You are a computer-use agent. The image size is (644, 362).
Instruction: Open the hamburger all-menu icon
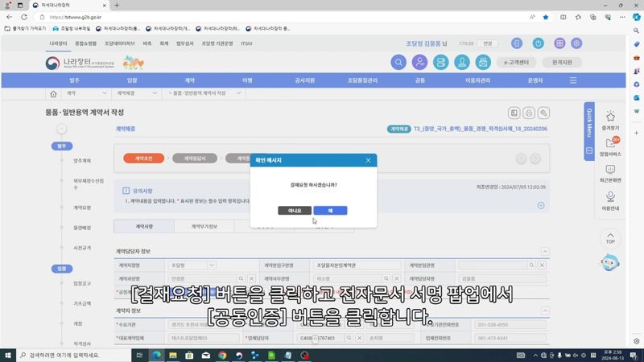(573, 80)
